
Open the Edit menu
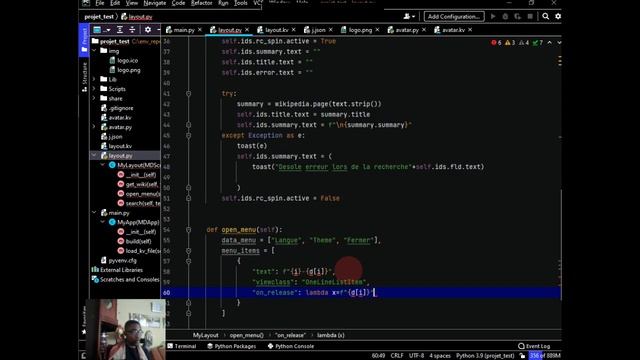[115, 3]
